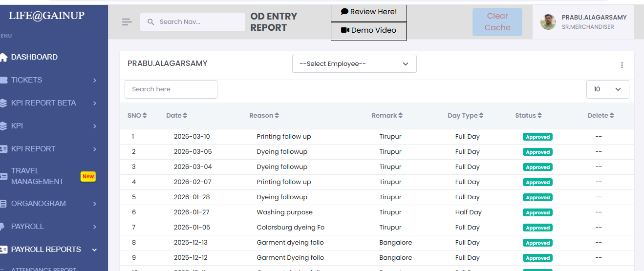Click the Search here table input
Viewport: 644px width, 271px height.
click(x=171, y=89)
